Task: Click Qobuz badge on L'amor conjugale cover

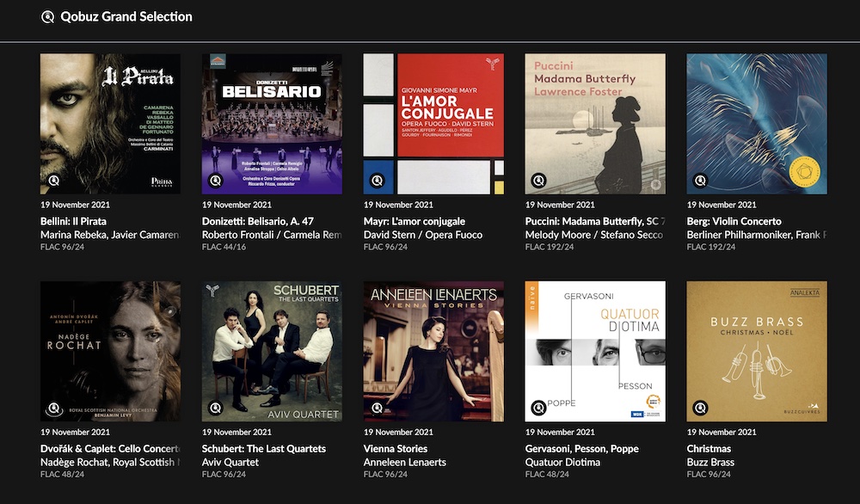Action: [x=377, y=180]
